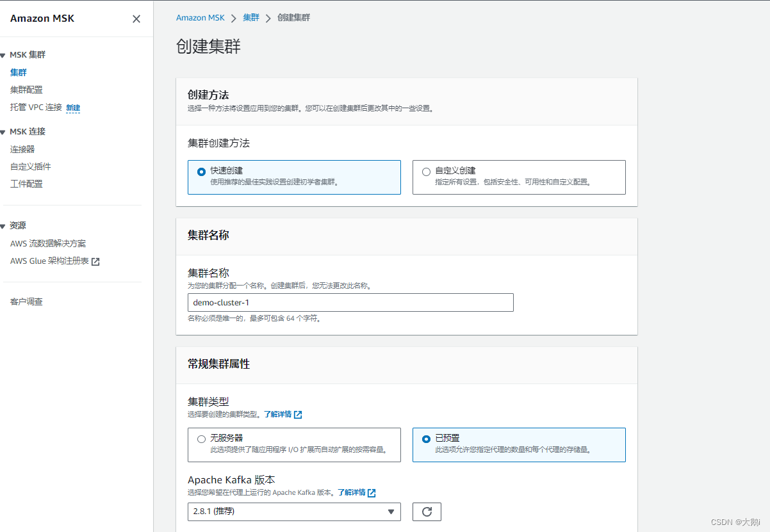Open 托管 VPC 连接 in the sidebar
Screen dimensions: 770x532
[36, 107]
